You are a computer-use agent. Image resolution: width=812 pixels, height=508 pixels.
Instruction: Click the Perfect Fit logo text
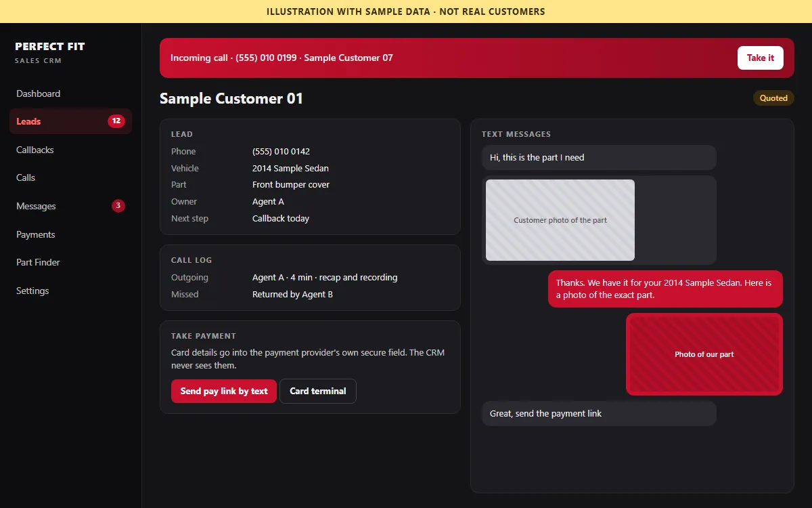(x=50, y=47)
